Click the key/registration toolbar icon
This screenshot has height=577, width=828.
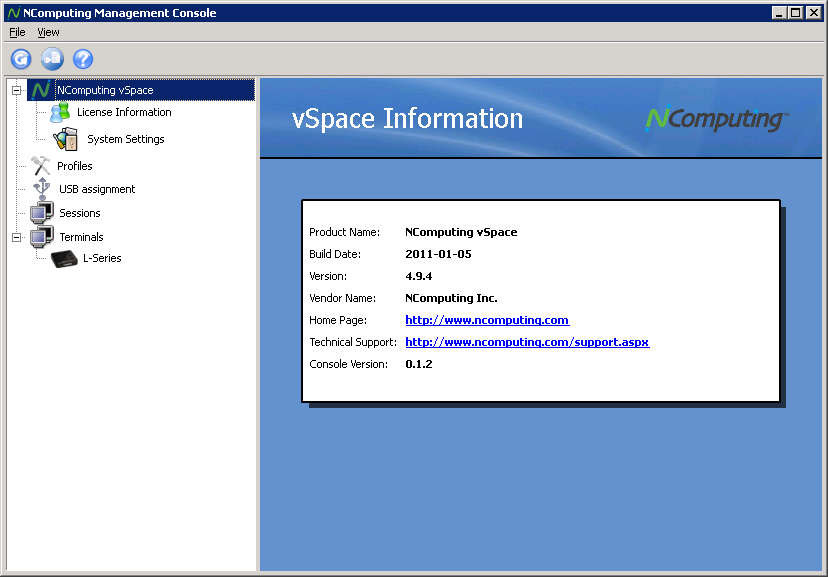pyautogui.click(x=52, y=59)
